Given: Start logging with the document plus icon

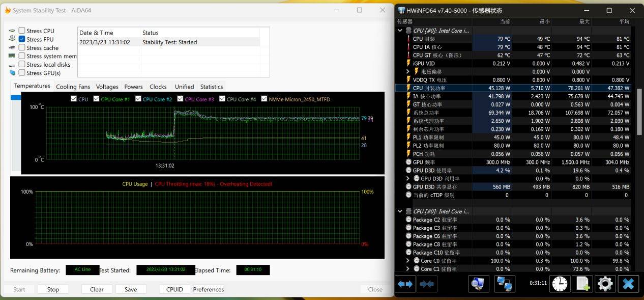Looking at the screenshot, I should (582, 284).
